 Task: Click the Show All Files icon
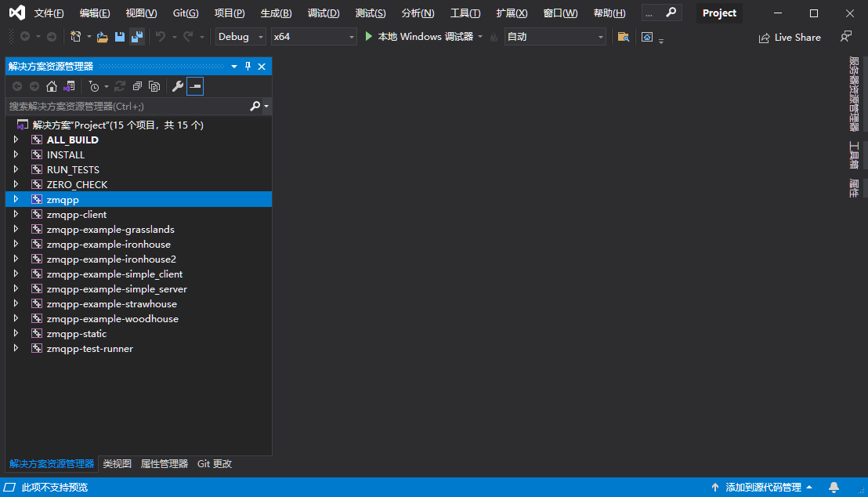click(154, 86)
